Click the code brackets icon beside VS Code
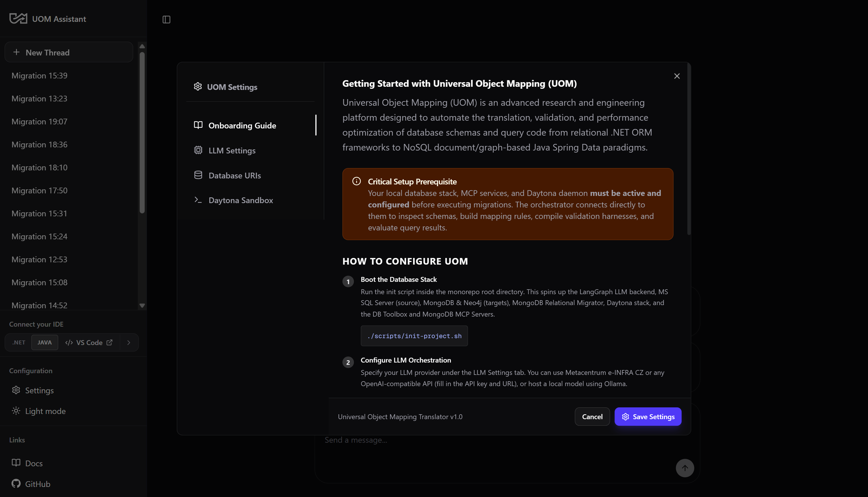This screenshot has width=868, height=497. tap(69, 342)
